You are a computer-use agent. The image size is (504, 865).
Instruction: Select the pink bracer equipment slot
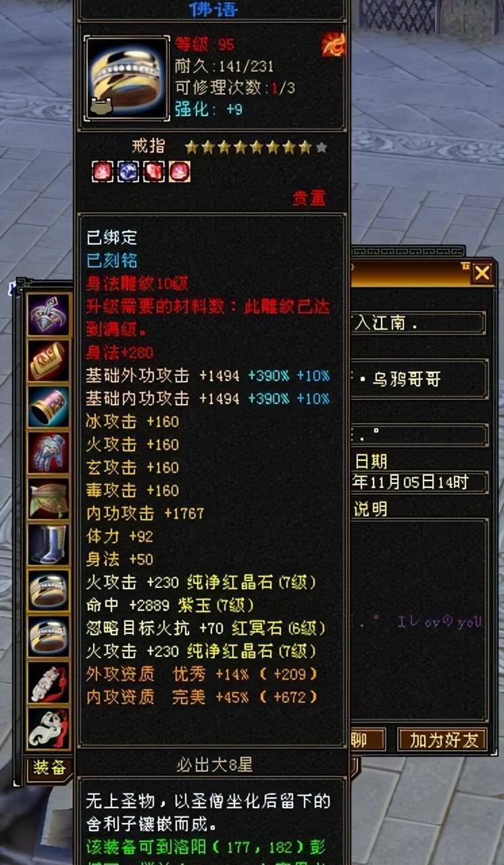tap(49, 407)
